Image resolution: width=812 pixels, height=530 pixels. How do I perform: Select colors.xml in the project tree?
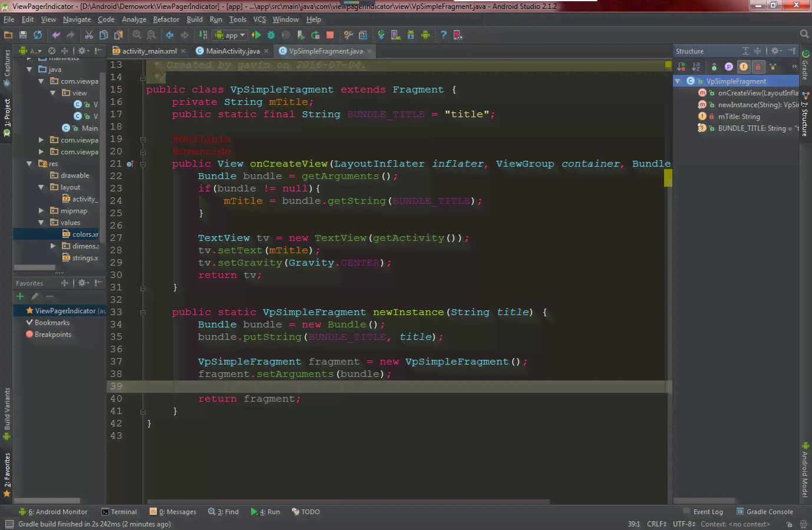coord(80,234)
